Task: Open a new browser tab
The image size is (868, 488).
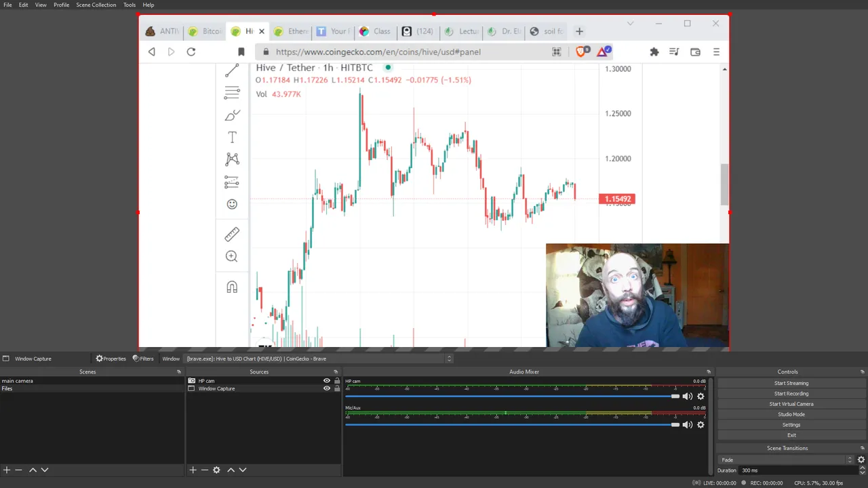Action: (x=579, y=31)
